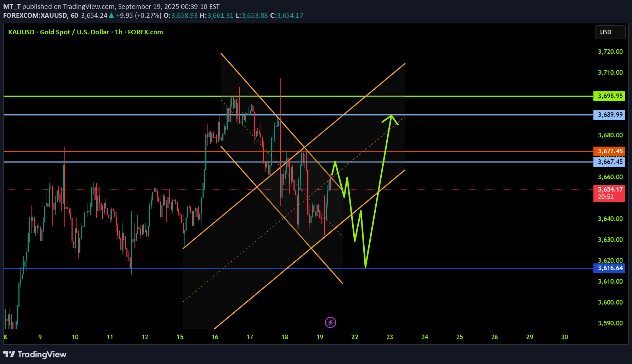Click the L: 3,653.88 low value
The height and width of the screenshot is (364, 632).
point(252,16)
